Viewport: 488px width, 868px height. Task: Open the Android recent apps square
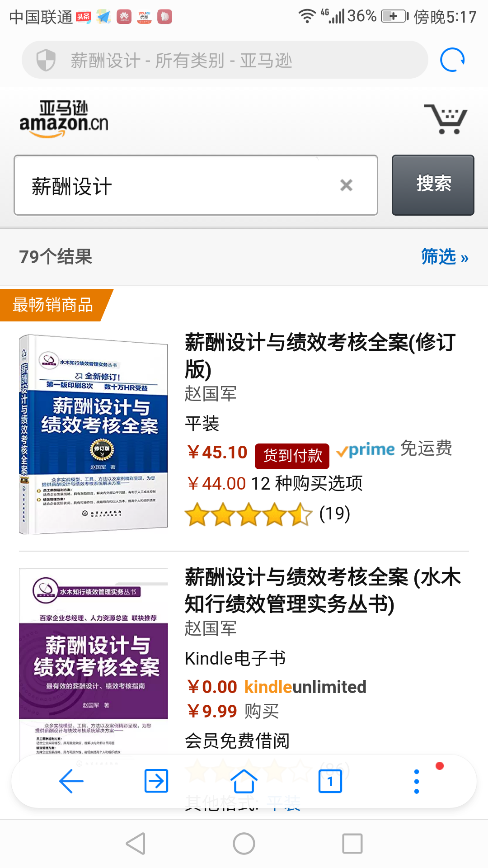352,844
